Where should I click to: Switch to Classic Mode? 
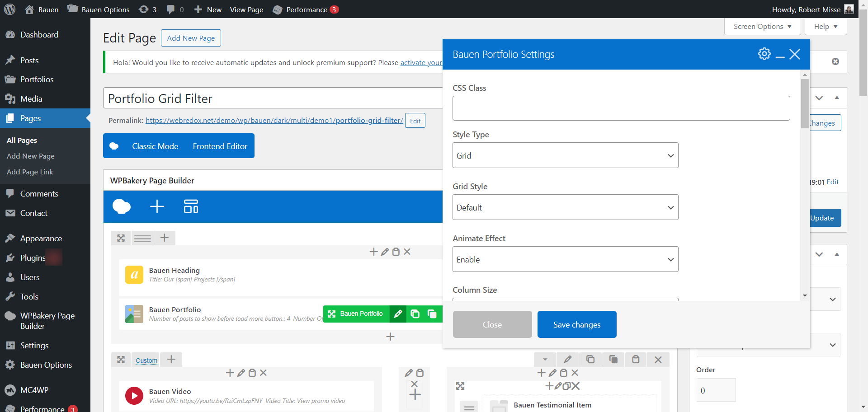[155, 146]
